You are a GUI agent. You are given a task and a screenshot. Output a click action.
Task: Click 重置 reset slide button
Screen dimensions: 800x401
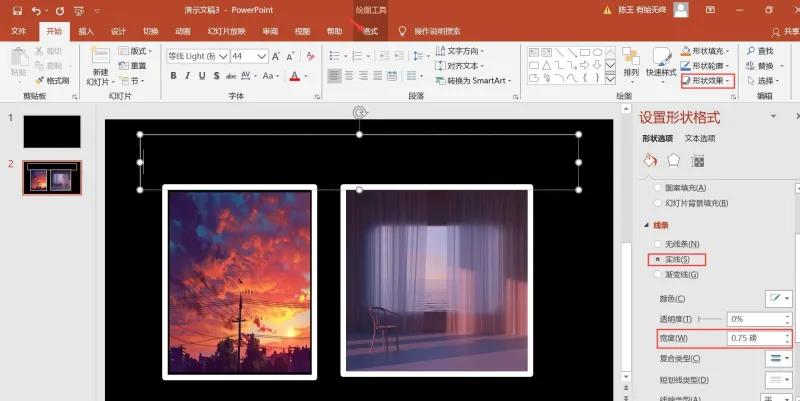tap(133, 66)
